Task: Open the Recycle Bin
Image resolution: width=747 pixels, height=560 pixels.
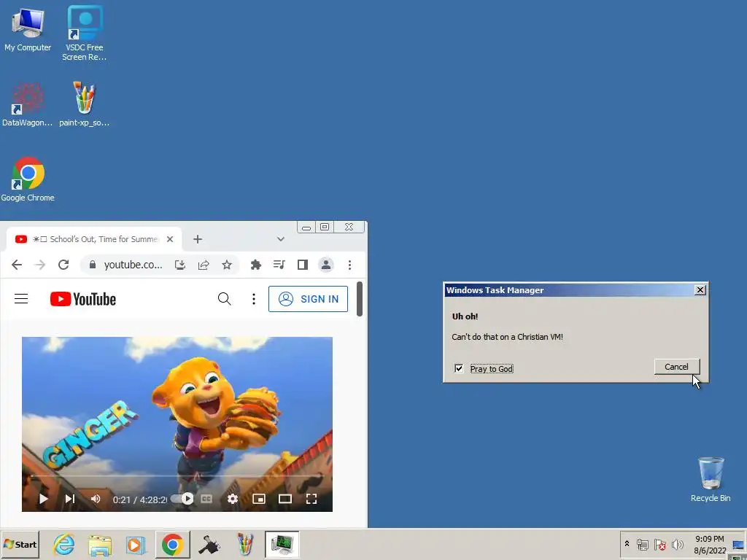Action: pos(711,479)
